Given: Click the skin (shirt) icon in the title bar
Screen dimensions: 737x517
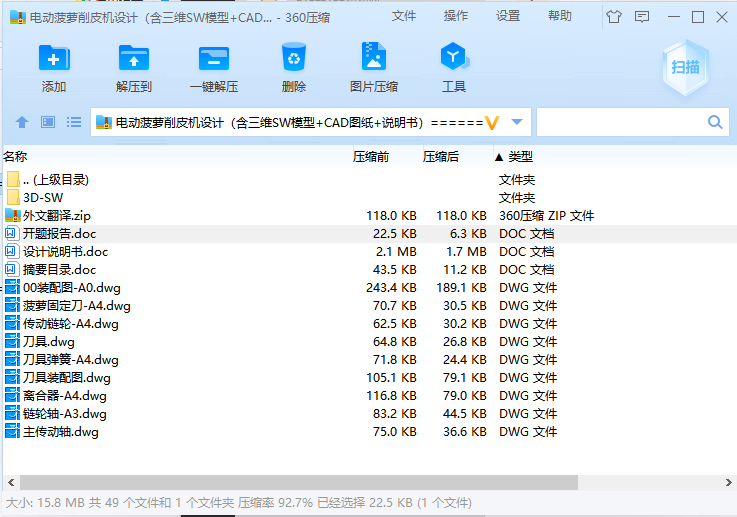Looking at the screenshot, I should point(614,17).
